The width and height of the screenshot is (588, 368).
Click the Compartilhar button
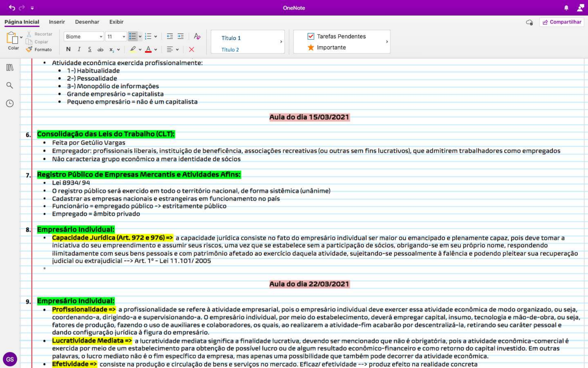tap(561, 22)
